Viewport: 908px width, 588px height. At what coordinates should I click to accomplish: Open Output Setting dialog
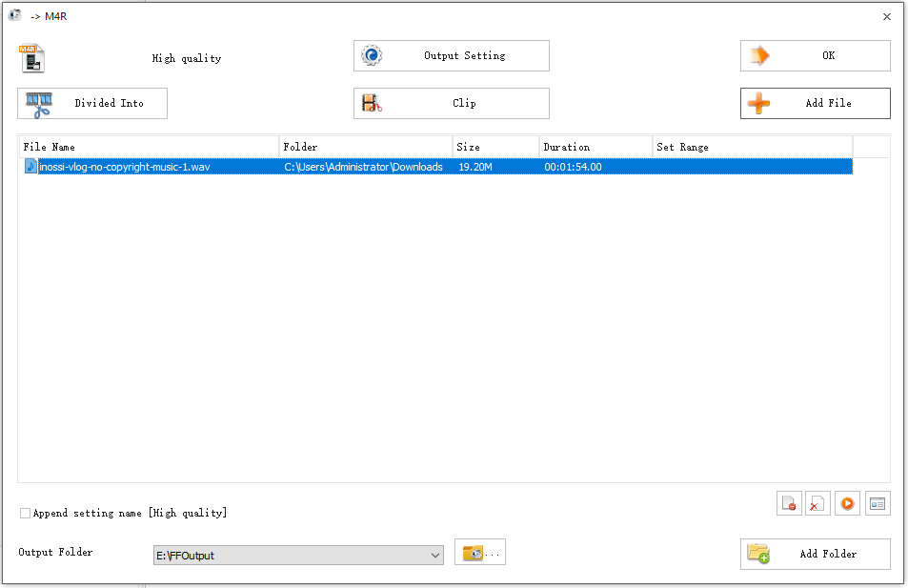[451, 55]
